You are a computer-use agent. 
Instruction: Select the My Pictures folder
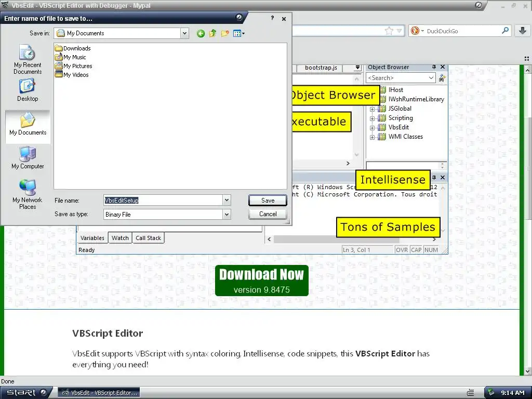click(x=74, y=66)
